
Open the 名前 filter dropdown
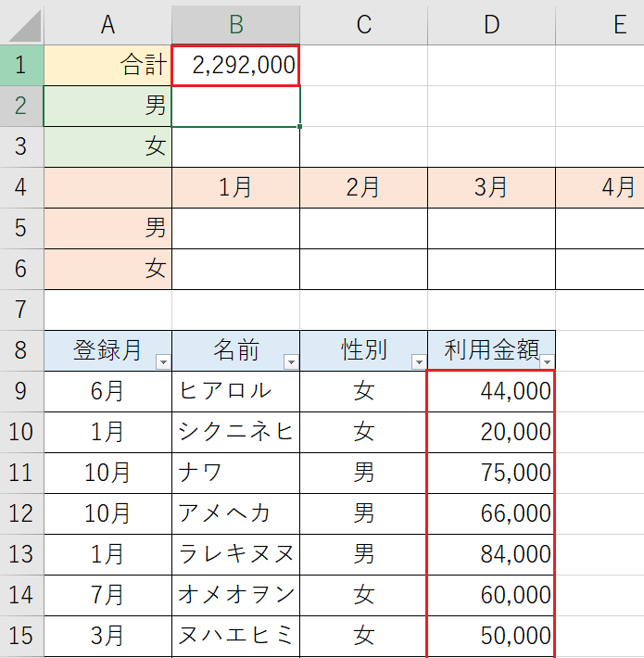pyautogui.click(x=291, y=361)
